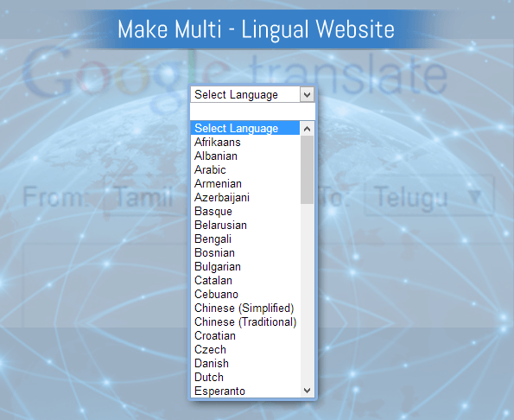Click the language list scrollbar thumb

307,170
